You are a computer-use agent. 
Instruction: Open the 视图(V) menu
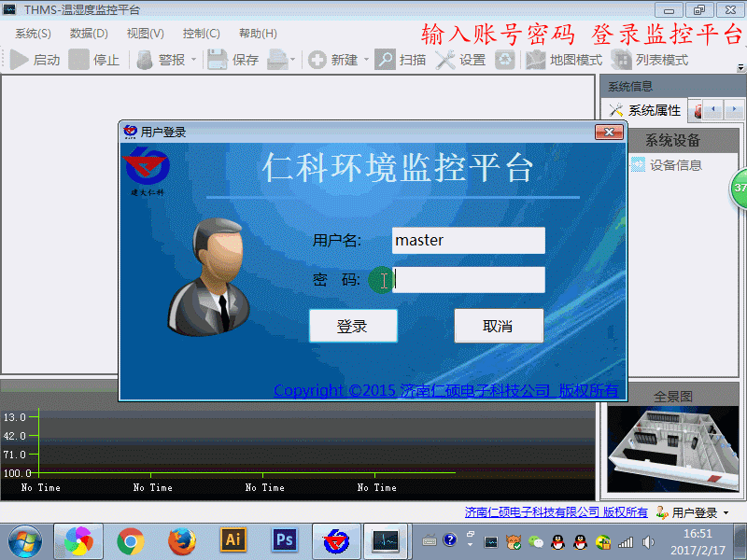click(143, 33)
